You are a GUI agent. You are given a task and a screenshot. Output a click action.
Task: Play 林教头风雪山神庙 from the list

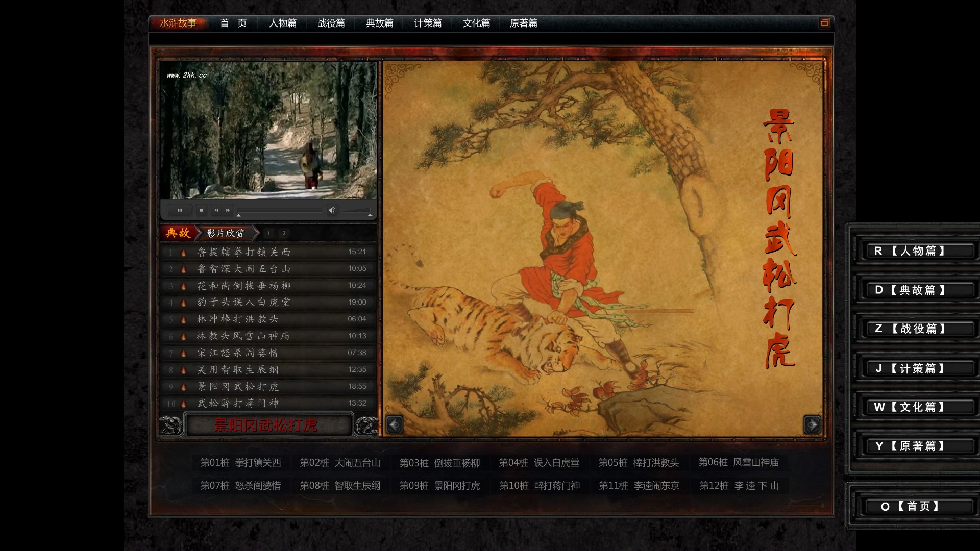(268, 336)
